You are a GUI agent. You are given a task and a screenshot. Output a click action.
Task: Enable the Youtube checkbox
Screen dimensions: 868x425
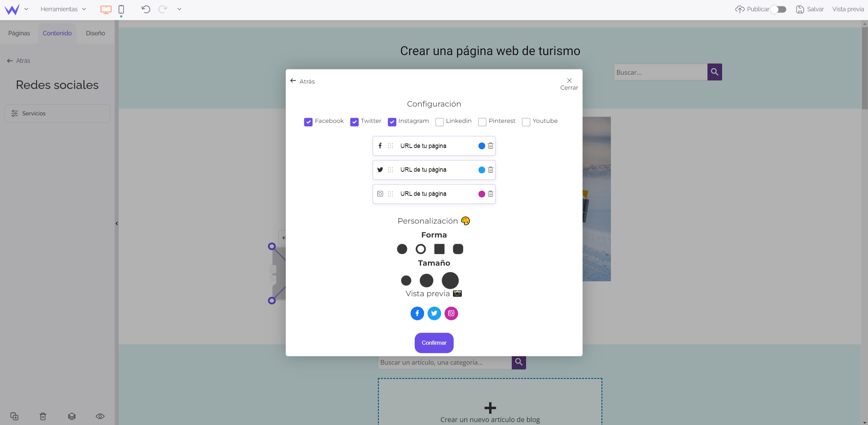click(x=526, y=122)
